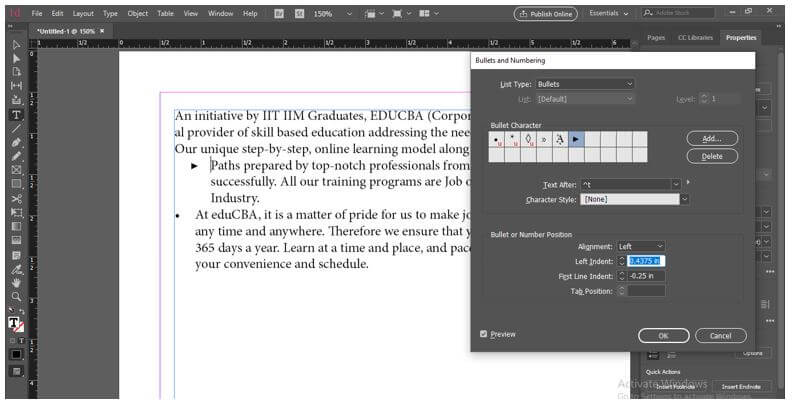Image resolution: width=795 pixels, height=410 pixels.
Task: Select the Pen tool
Action: pos(16,142)
